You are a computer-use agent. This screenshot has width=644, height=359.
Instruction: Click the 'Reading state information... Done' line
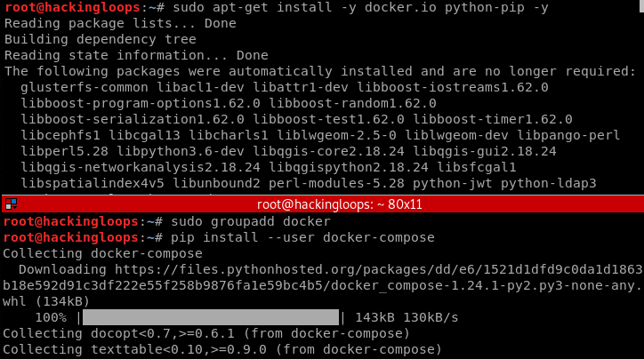136,55
